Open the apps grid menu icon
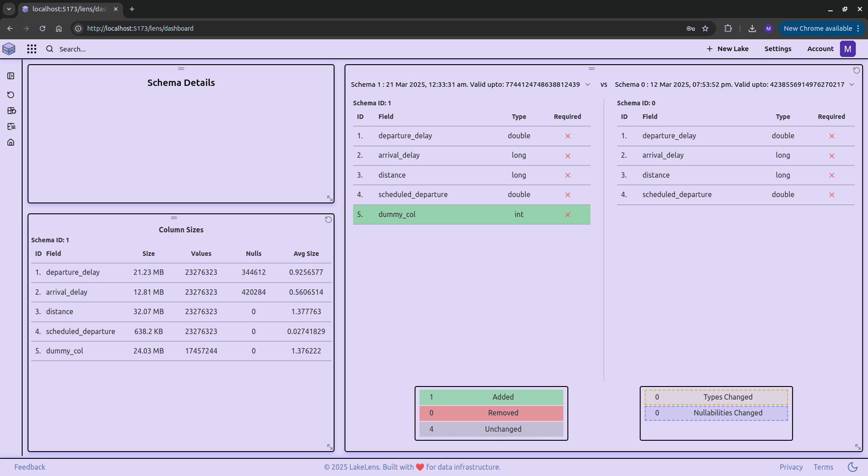This screenshot has width=868, height=476. pyautogui.click(x=32, y=49)
